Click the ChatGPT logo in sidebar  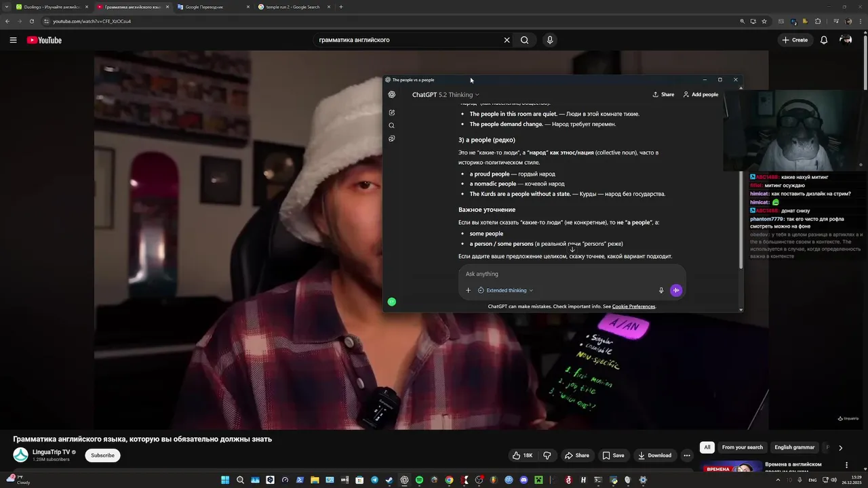pos(392,95)
